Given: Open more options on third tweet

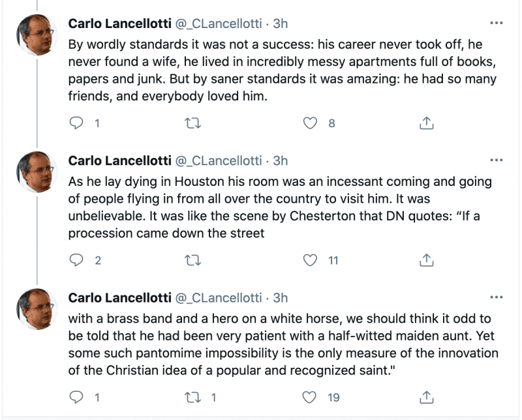Looking at the screenshot, I should (496, 297).
